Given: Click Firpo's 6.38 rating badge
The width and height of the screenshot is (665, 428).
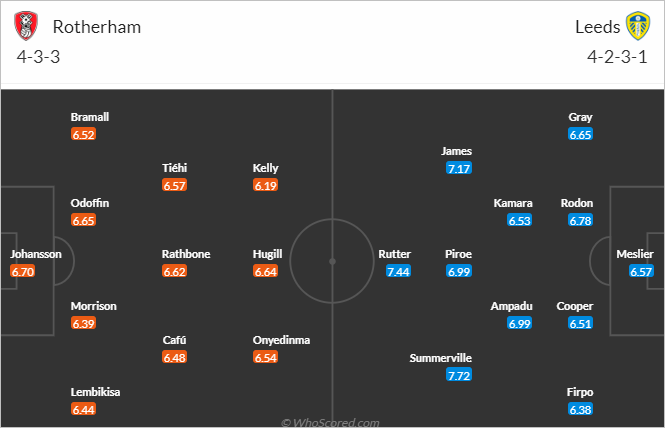Looking at the screenshot, I should point(580,409).
